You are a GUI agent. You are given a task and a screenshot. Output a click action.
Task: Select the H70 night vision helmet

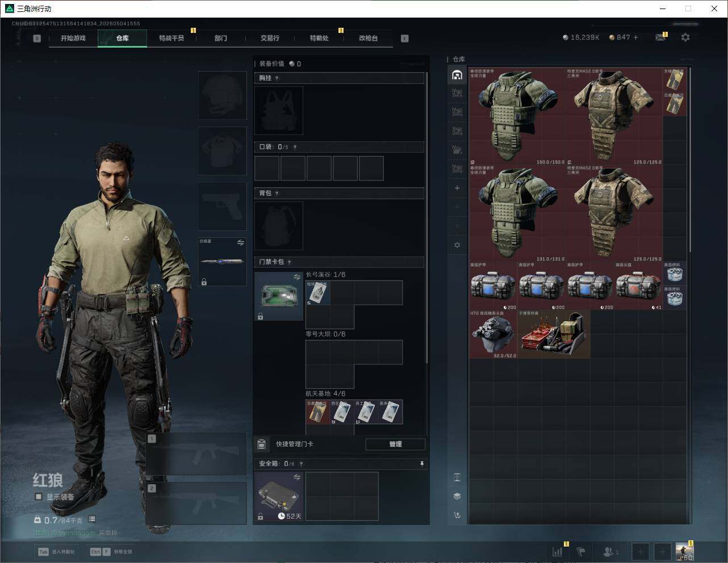click(493, 334)
